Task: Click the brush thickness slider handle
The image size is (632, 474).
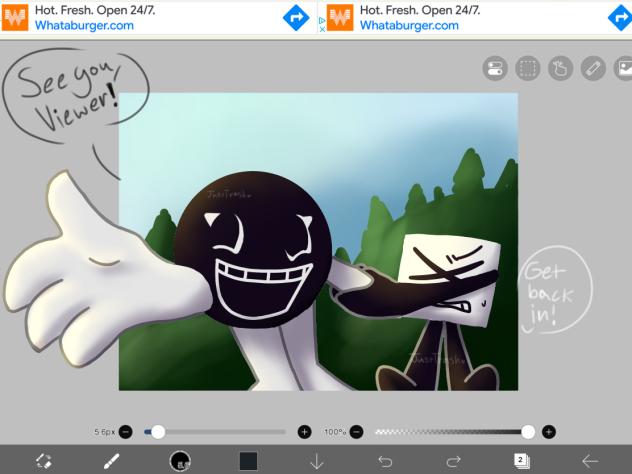Action: click(158, 432)
